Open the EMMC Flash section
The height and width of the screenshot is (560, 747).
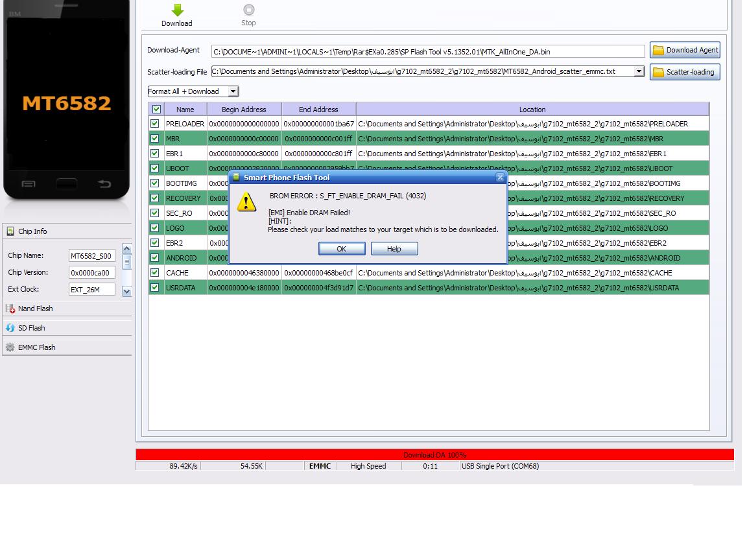pyautogui.click(x=67, y=347)
